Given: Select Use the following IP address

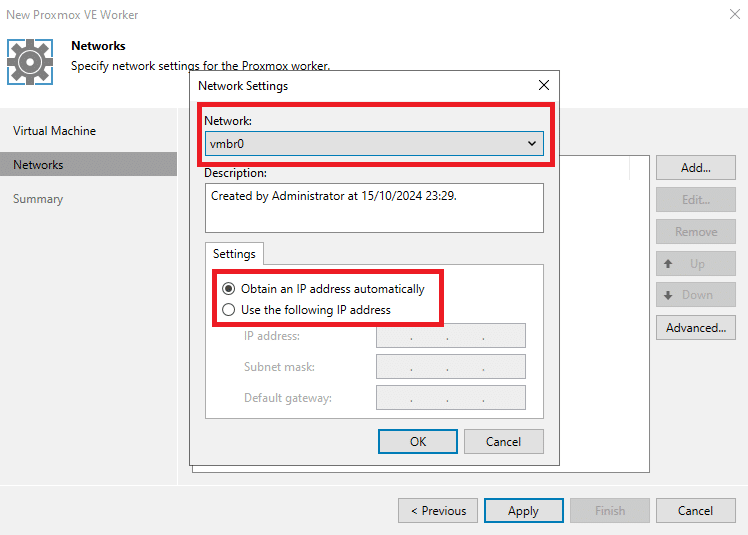Looking at the screenshot, I should (x=229, y=310).
